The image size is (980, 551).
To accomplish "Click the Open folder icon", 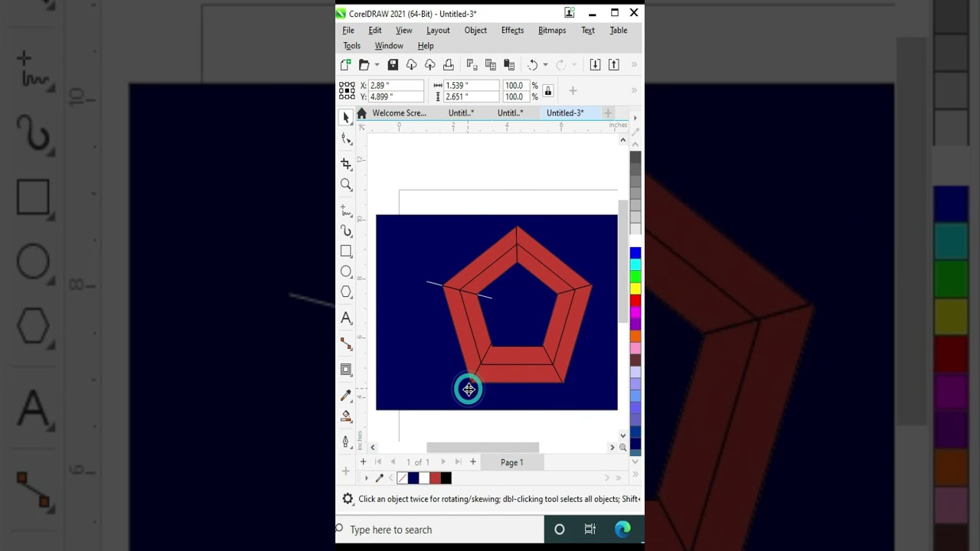I will 364,65.
